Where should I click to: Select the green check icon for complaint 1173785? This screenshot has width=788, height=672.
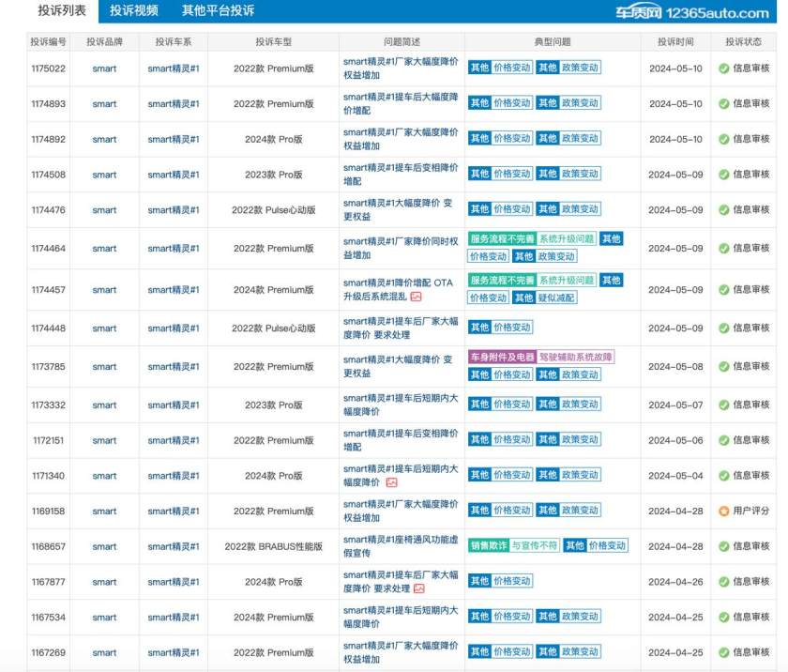click(x=723, y=366)
